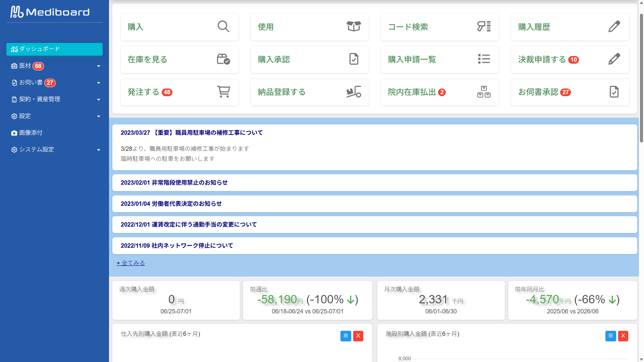Open 契約・資産管理 sidebar label
644x362 pixels.
pos(40,99)
